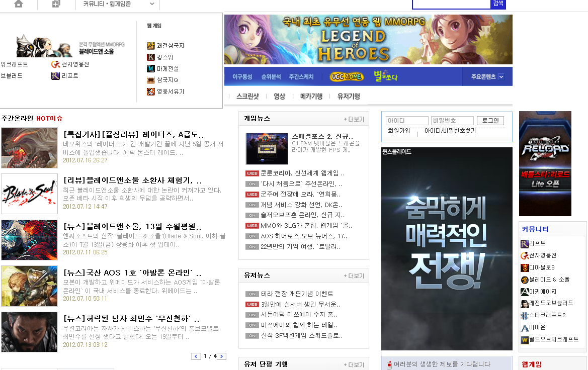
Task: Select the 마계전설 icon in the 웹게임 list
Action: pyautogui.click(x=150, y=68)
